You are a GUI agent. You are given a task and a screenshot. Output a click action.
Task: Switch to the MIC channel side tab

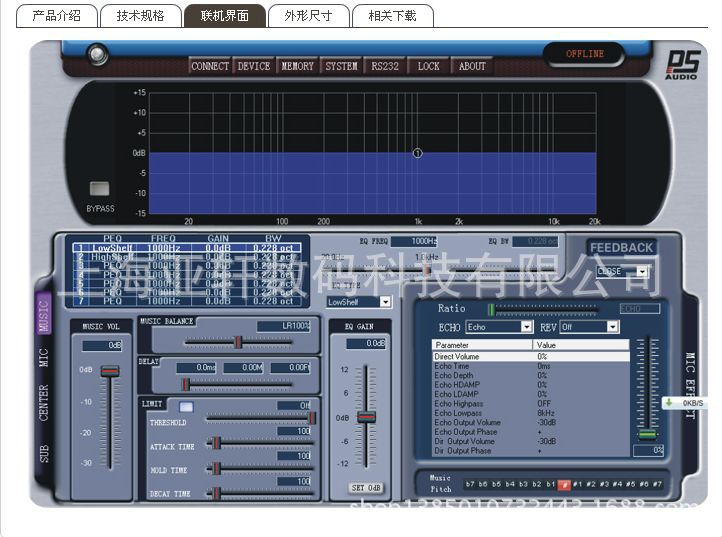44,359
